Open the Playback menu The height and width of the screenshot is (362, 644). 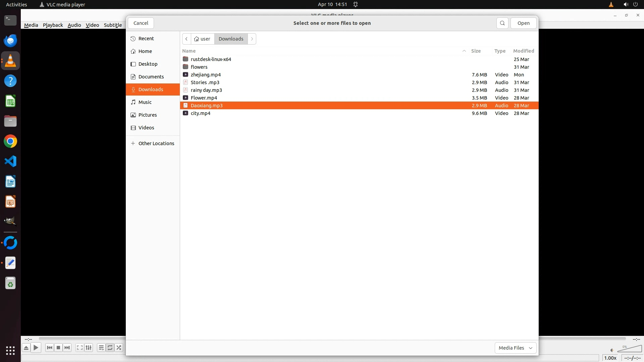53,25
